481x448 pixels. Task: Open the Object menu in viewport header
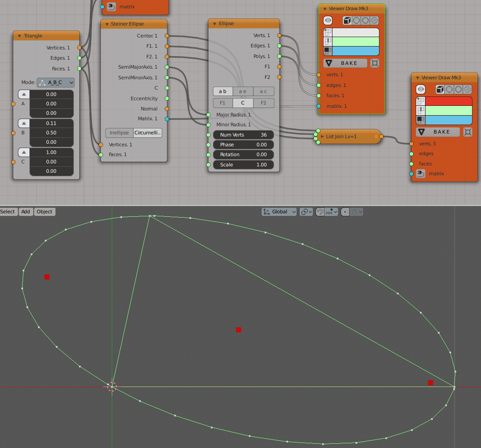44,212
